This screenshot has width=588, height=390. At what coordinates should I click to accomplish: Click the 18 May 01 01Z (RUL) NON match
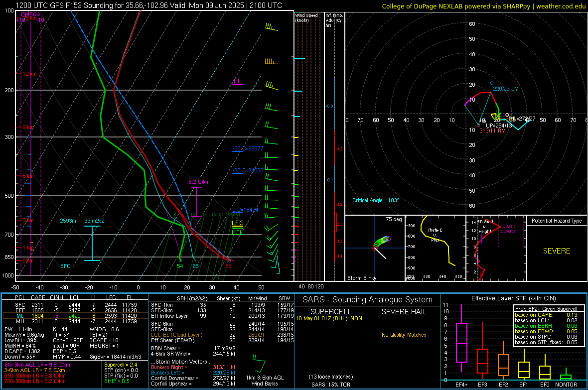(329, 318)
